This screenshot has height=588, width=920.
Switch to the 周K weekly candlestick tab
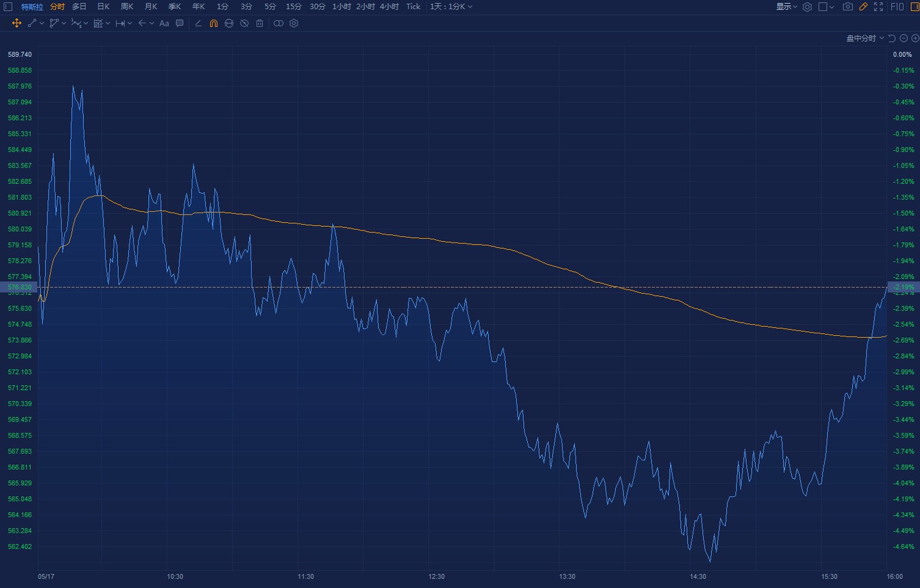[x=127, y=7]
